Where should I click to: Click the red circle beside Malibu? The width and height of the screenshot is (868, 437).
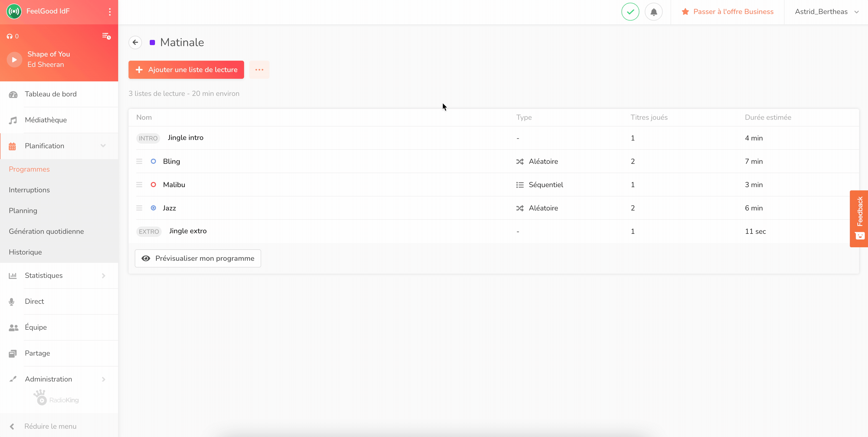pyautogui.click(x=153, y=185)
